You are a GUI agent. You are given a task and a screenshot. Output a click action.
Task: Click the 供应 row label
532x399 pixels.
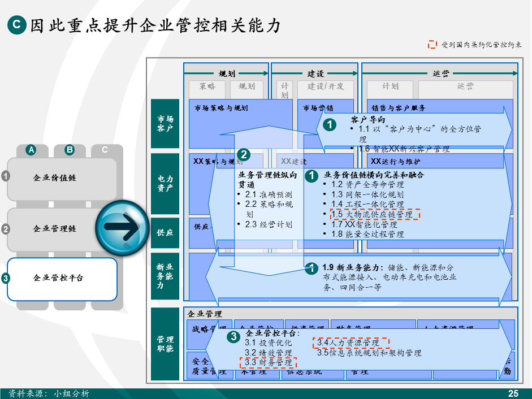tap(165, 233)
